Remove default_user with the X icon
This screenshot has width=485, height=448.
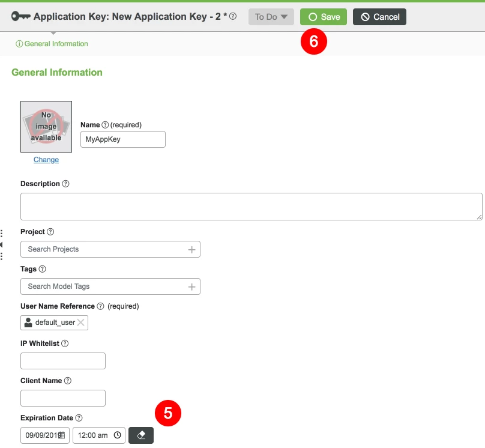click(80, 322)
